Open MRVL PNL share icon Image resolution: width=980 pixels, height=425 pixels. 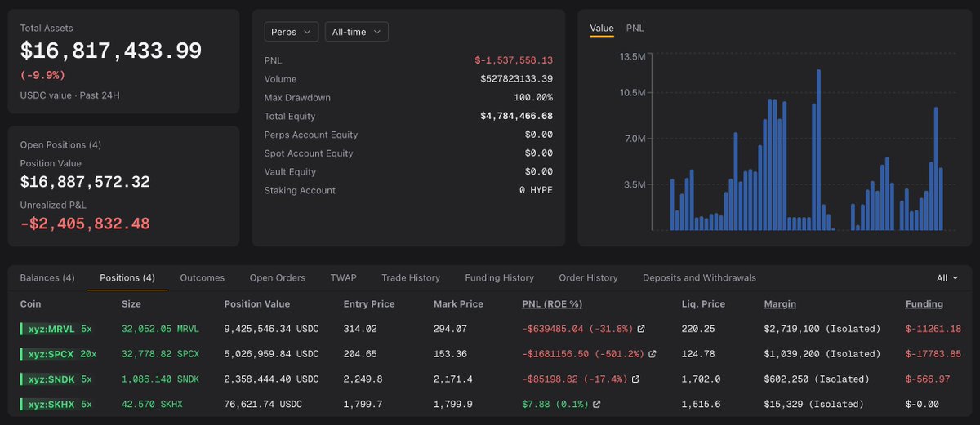[x=641, y=330]
